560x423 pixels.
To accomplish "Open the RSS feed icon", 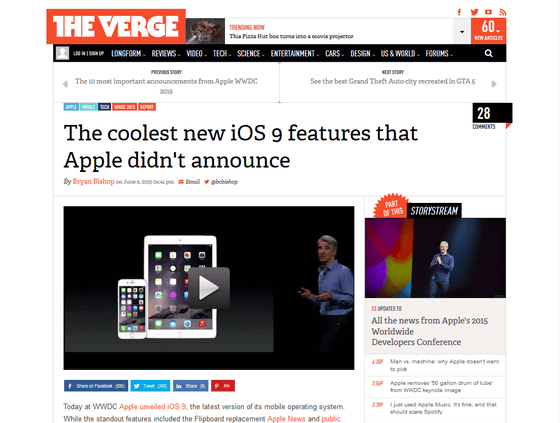I will click(502, 12).
